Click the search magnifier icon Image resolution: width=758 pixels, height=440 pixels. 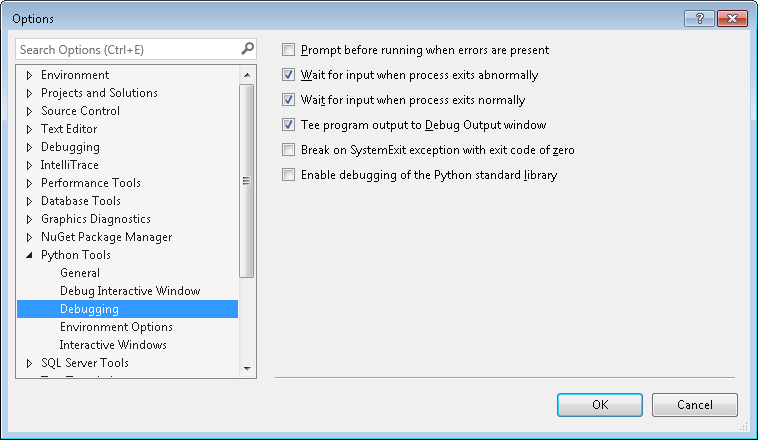pyautogui.click(x=247, y=48)
